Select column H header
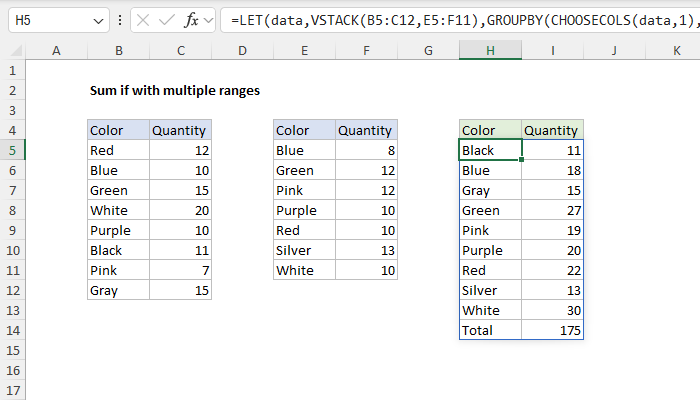The height and width of the screenshot is (400, 700). pos(490,50)
